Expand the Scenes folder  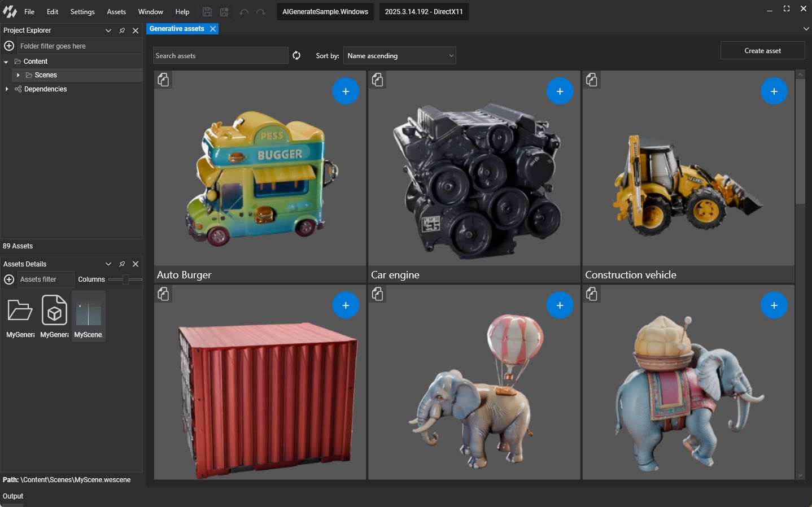coord(18,75)
